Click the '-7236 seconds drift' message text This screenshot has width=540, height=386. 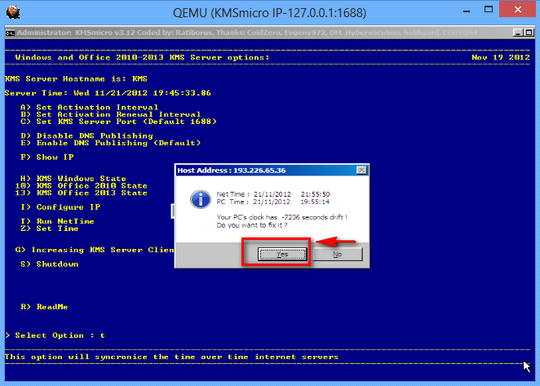(282, 217)
